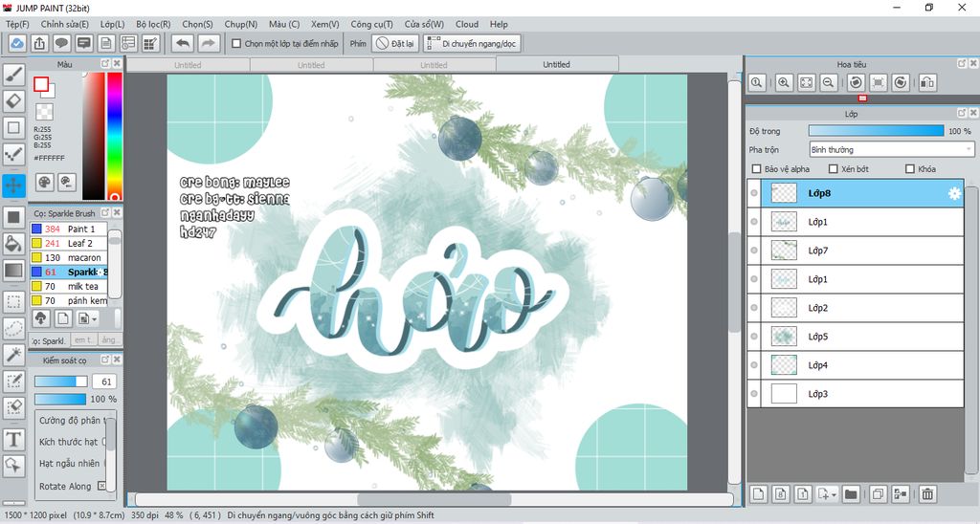The height and width of the screenshot is (524, 980).
Task: Click the brush size value field 61
Action: 104,382
